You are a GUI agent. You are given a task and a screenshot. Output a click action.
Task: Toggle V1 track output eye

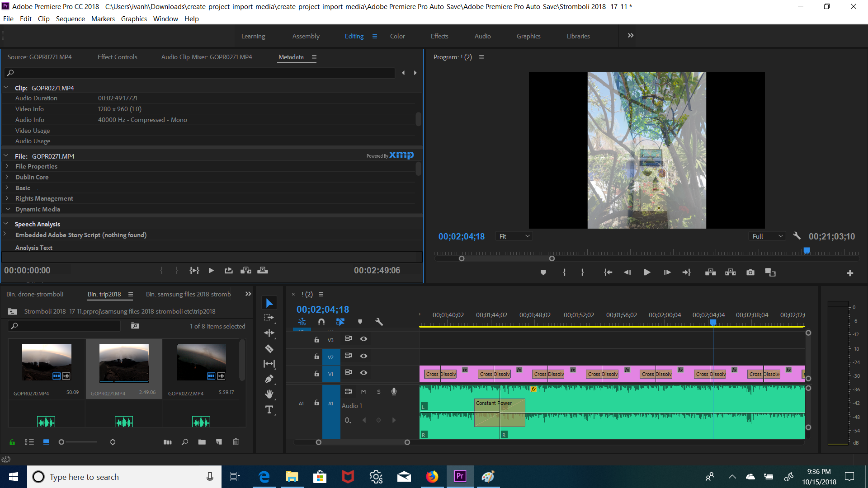click(x=363, y=373)
